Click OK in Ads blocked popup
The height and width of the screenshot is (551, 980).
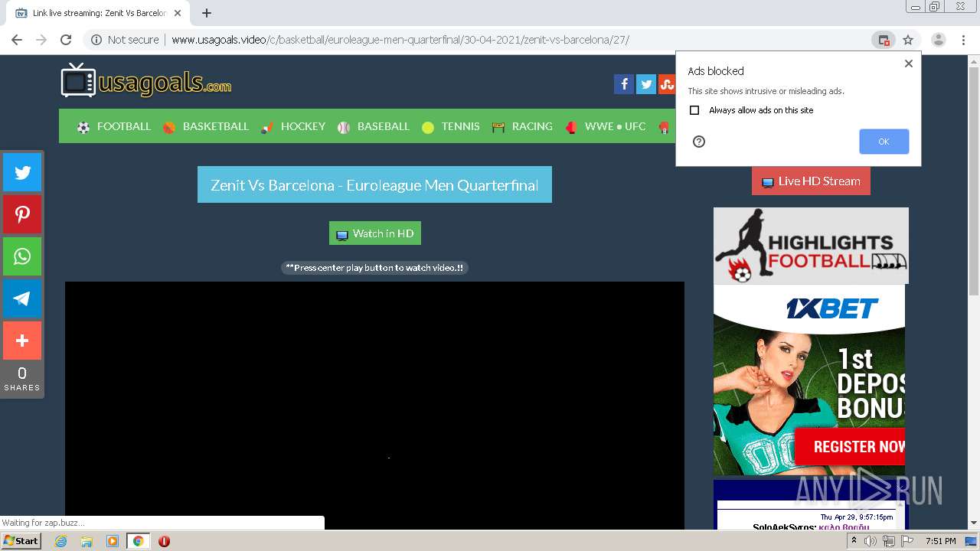[x=884, y=142]
